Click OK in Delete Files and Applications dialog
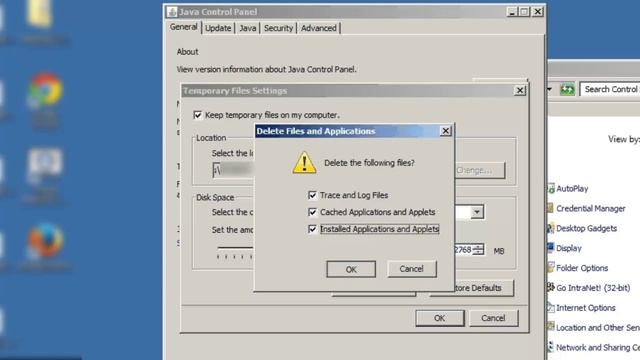The image size is (640, 360). click(x=351, y=269)
